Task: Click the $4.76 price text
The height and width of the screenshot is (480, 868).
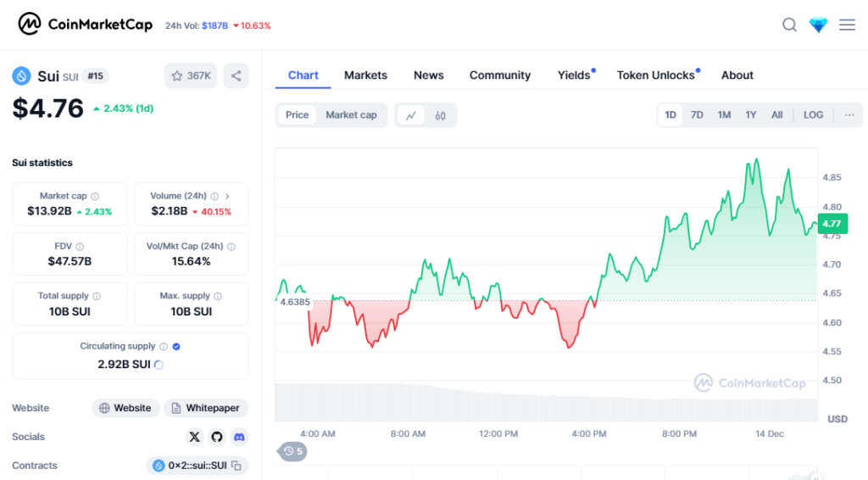Action: point(48,108)
